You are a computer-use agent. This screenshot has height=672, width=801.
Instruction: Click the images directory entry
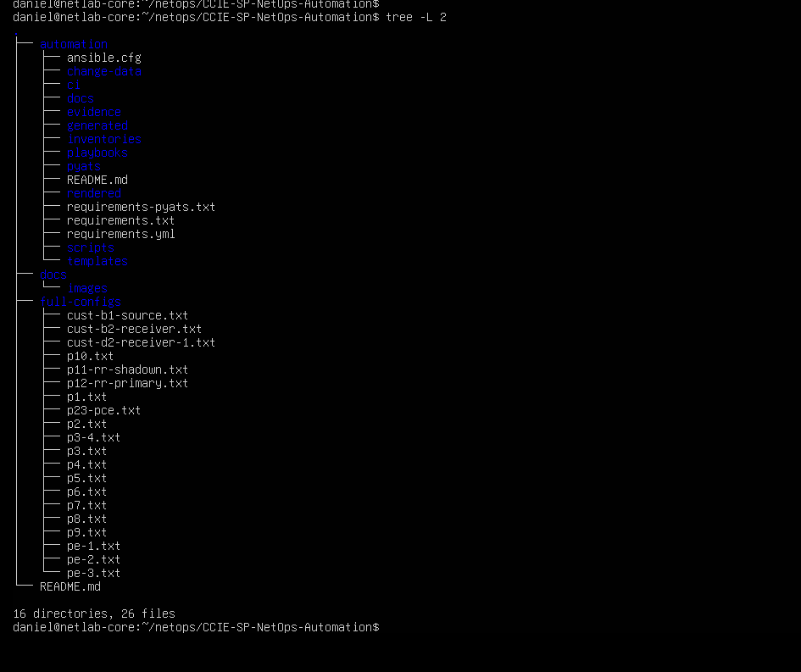(x=87, y=288)
